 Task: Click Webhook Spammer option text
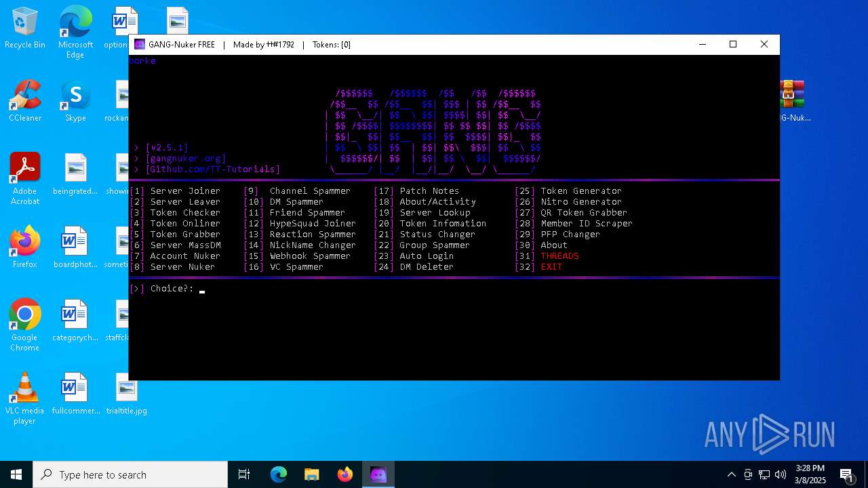point(310,256)
